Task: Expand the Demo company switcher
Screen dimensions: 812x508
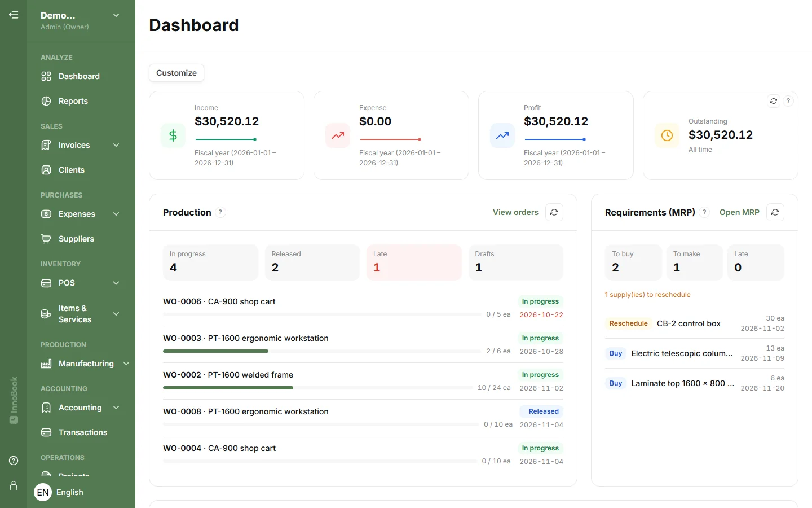Action: click(x=116, y=15)
